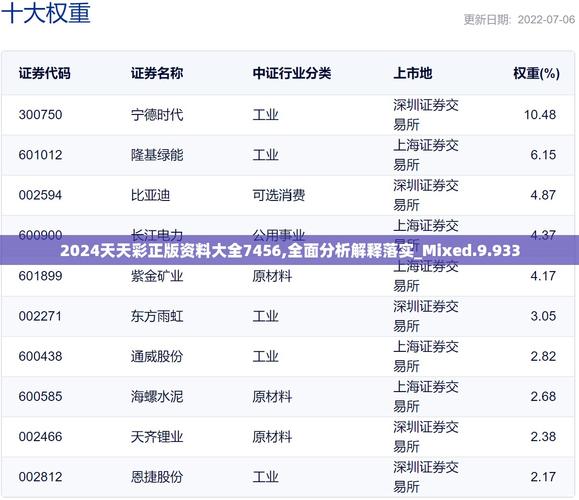Viewport: 579px width, 500px height.
Task: Select the 比亚迪 name cell
Action: 150,195
